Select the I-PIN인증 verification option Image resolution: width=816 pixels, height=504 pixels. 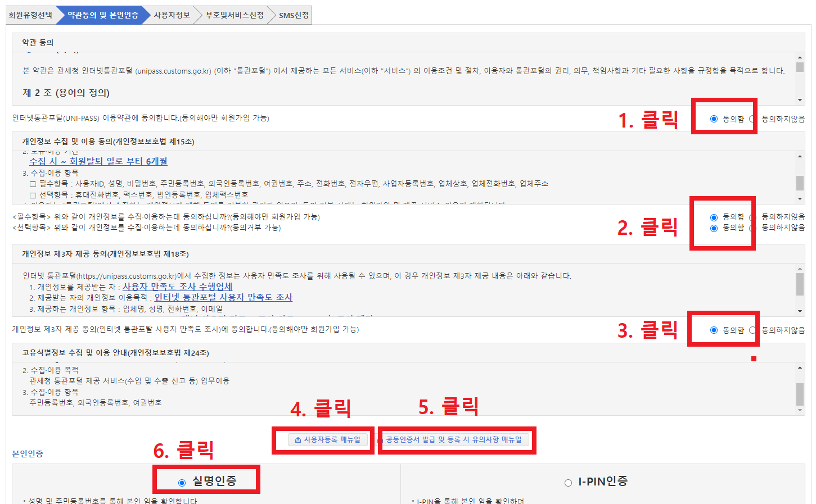[x=568, y=482]
